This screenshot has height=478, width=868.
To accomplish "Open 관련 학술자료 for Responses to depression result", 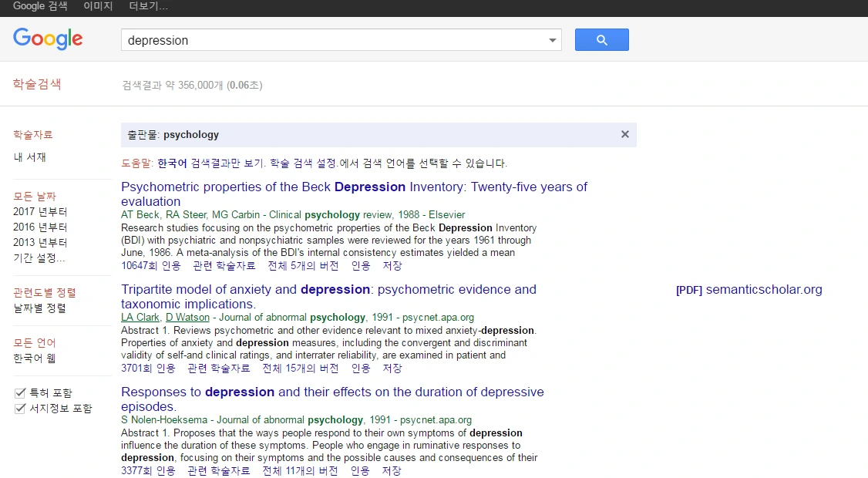I will pos(219,471).
